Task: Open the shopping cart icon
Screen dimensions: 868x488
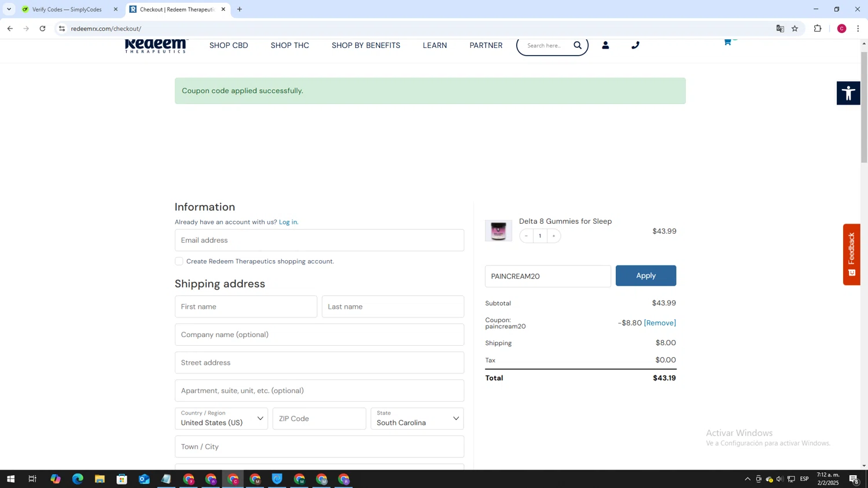Action: 727,42
